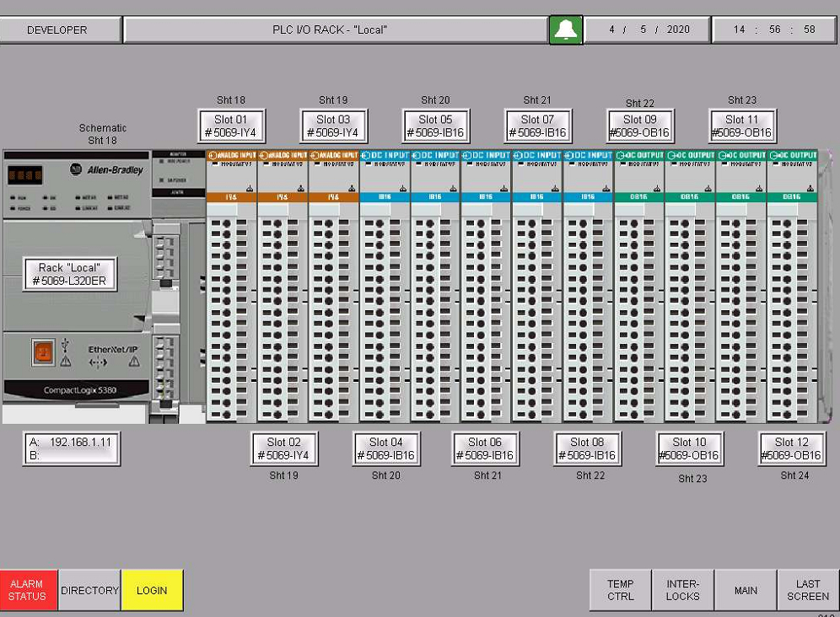Click the orange square button on the controller
The height and width of the screenshot is (617, 840).
(x=43, y=351)
